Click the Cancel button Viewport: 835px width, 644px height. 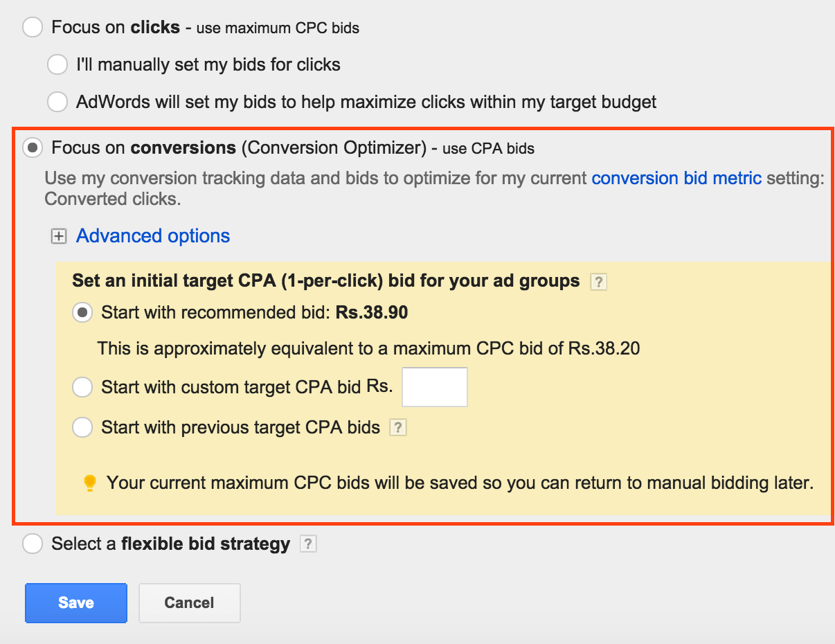click(189, 602)
